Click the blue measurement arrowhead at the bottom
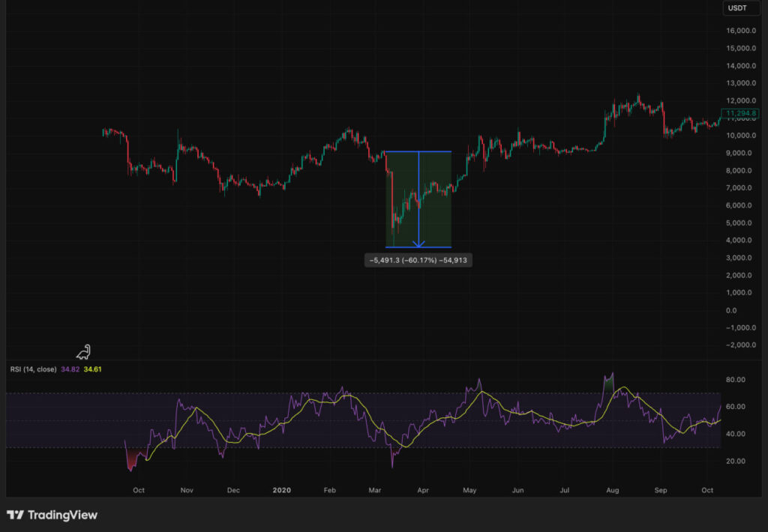 click(x=418, y=243)
